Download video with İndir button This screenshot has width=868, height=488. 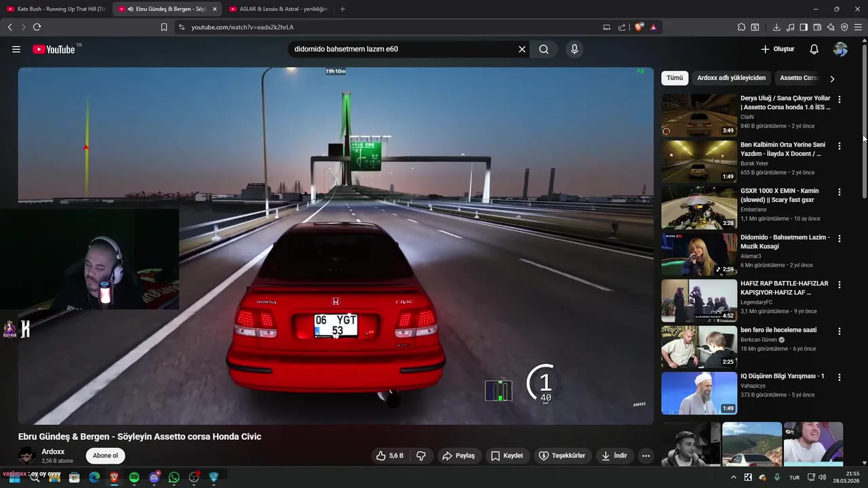(614, 455)
